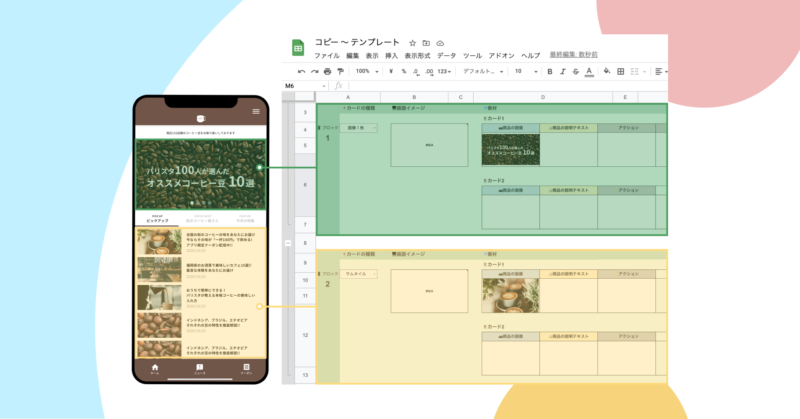The width and height of the screenshot is (800, 419).
Task: Toggle strikethrough formatting
Action: [x=576, y=71]
